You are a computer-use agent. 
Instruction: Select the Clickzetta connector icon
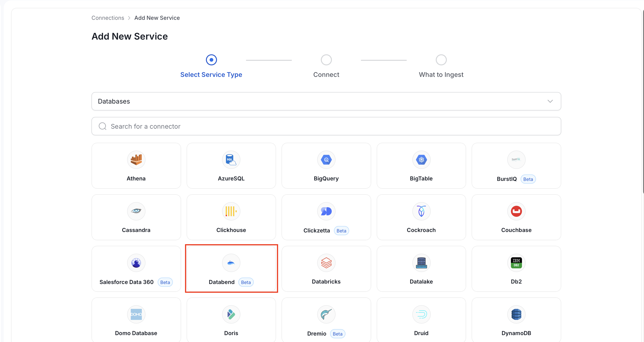tap(326, 211)
